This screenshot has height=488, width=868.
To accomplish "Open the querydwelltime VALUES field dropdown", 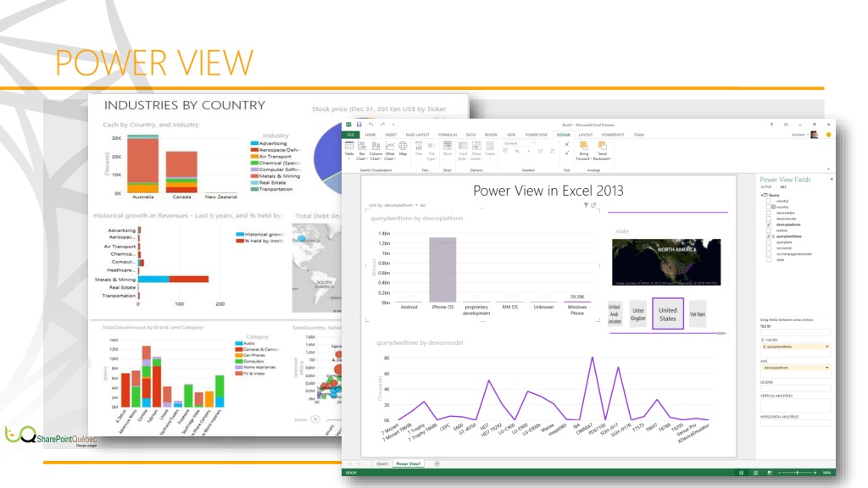I will pyautogui.click(x=827, y=347).
